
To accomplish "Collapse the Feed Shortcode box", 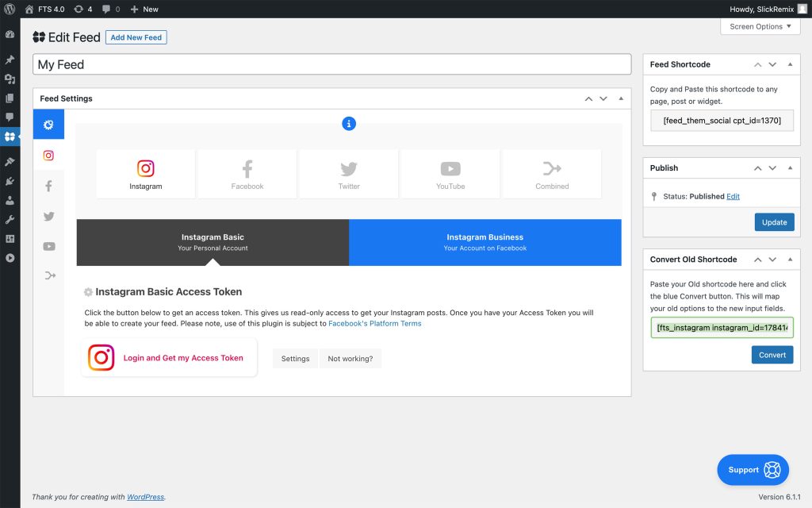I will tap(790, 64).
